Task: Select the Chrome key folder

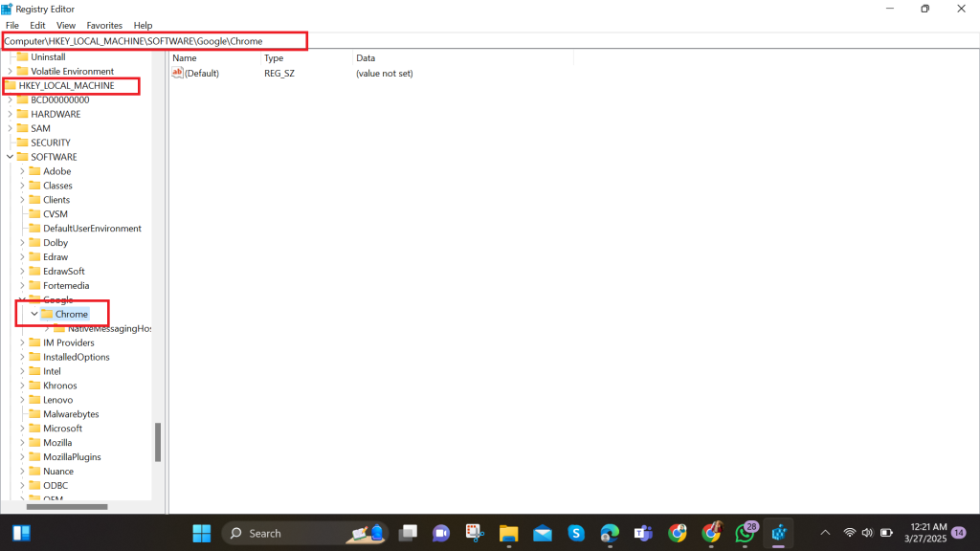Action: pyautogui.click(x=47, y=314)
